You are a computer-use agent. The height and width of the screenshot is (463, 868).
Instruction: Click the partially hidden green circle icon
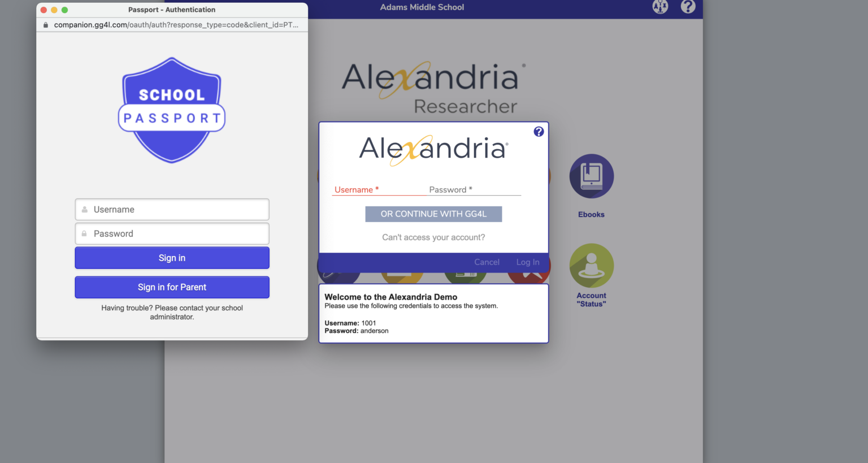[465, 277]
